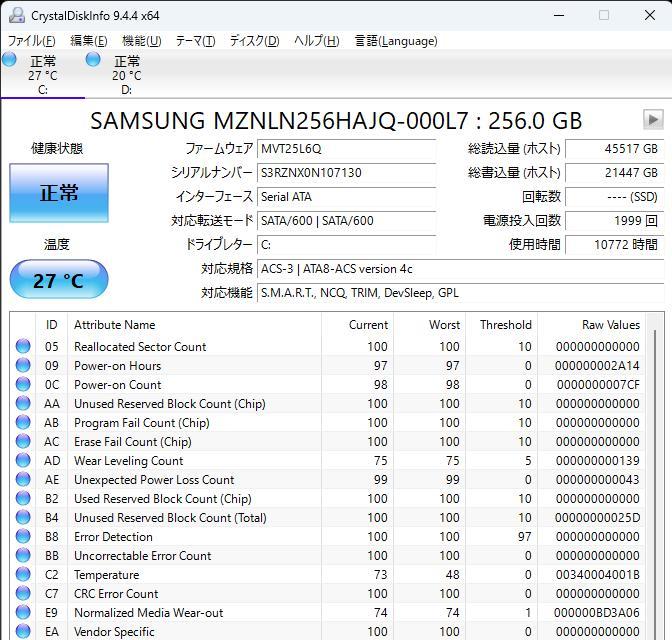Click status icon for Power-on Count
This screenshot has height=640, width=672.
(x=23, y=385)
